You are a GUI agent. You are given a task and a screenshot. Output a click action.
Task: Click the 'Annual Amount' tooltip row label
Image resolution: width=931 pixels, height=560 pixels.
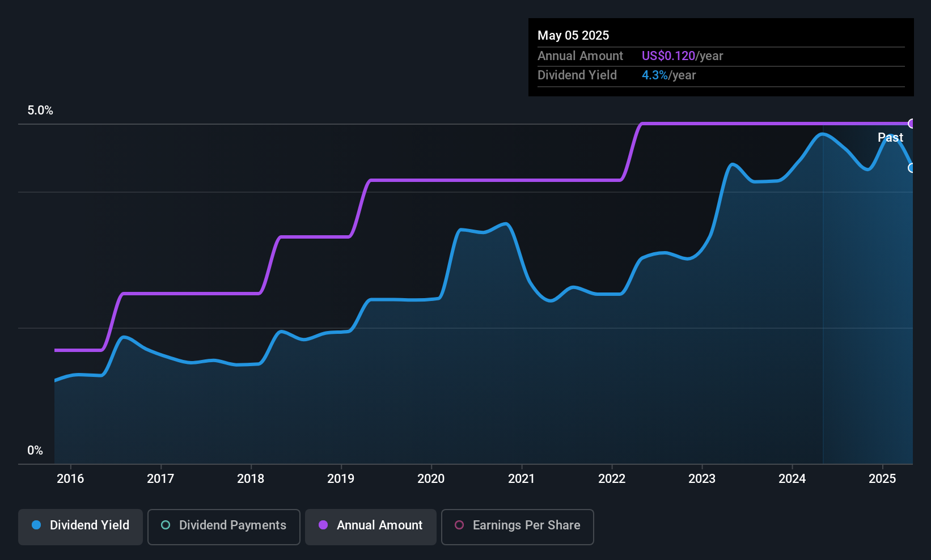pos(580,56)
